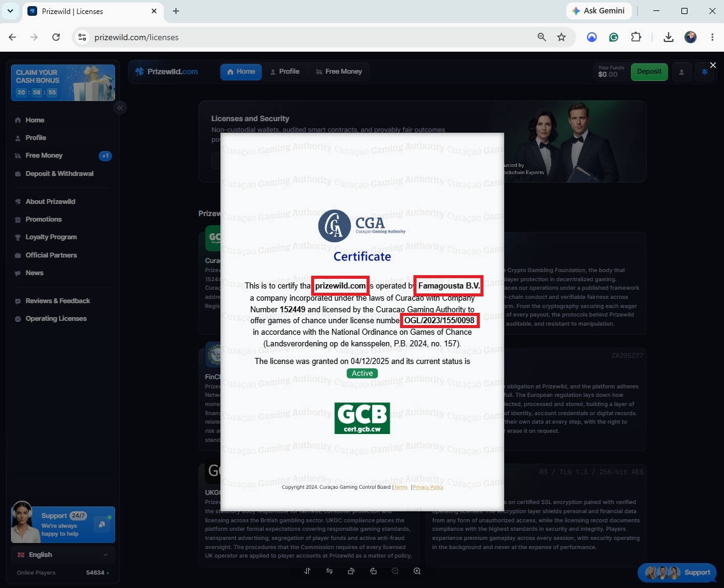
Task: Open a new browser tab
Action: click(176, 11)
